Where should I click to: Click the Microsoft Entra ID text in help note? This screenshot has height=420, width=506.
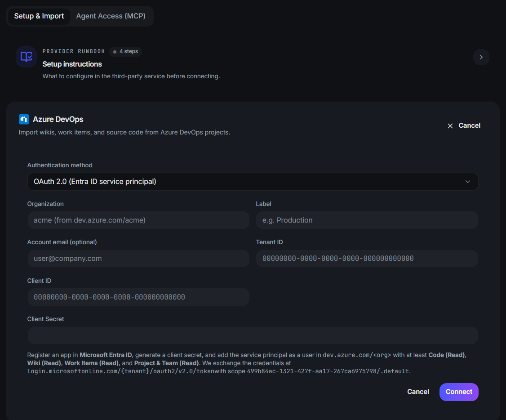[x=106, y=355]
